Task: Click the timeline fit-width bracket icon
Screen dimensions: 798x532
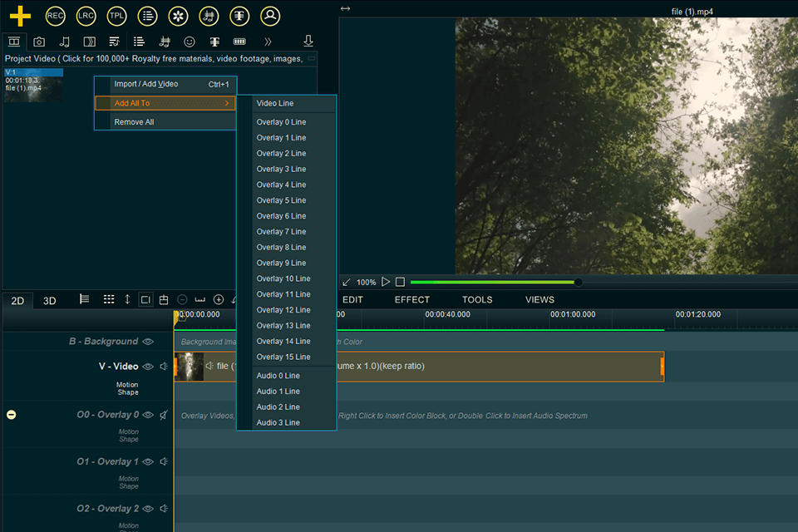Action: pos(200,300)
